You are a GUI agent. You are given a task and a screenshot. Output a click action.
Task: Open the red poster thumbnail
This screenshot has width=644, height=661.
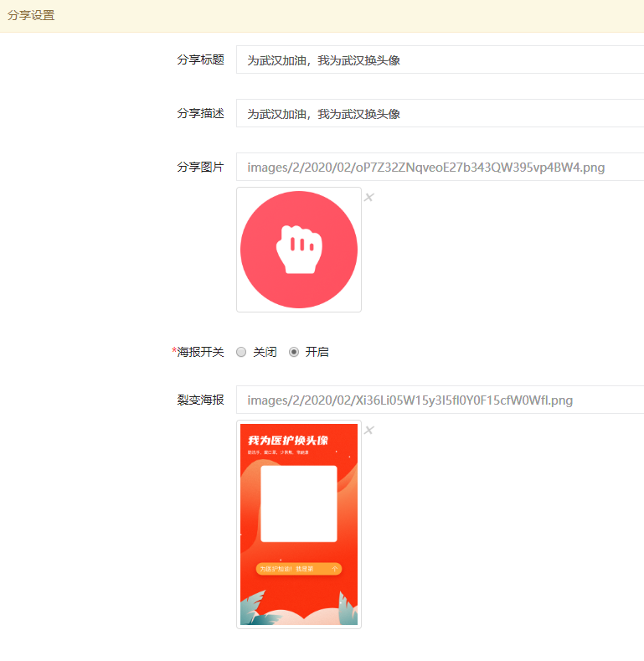(x=299, y=524)
